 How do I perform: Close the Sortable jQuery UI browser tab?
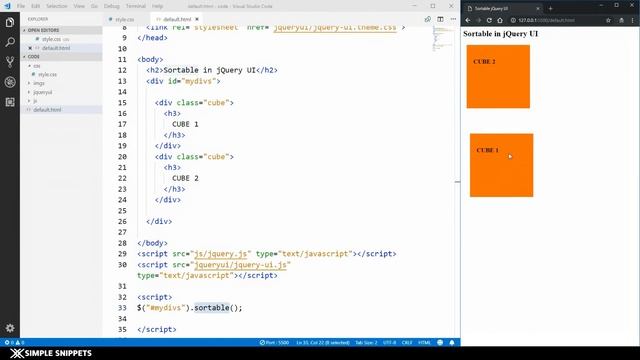(538, 8)
